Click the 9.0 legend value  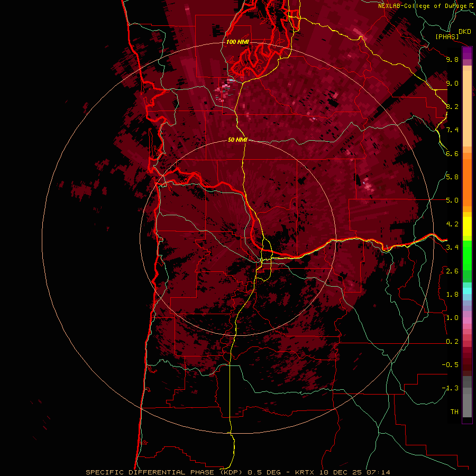pyautogui.click(x=452, y=83)
